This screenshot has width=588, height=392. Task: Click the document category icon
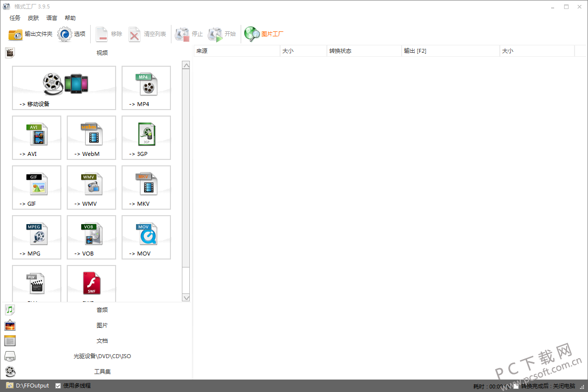10,341
